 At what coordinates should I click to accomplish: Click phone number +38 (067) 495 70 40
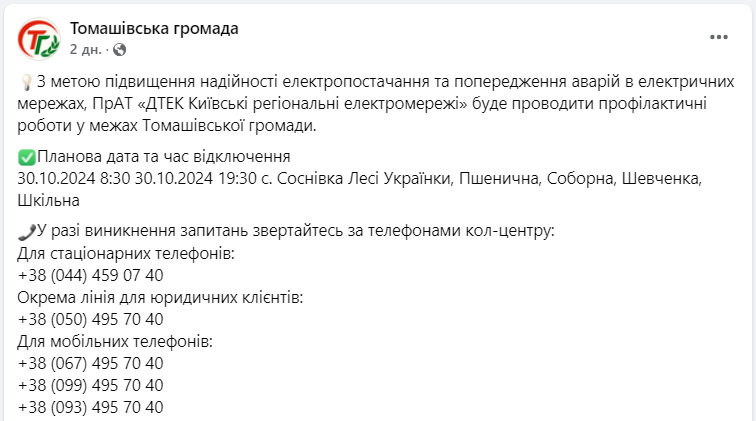(x=90, y=363)
